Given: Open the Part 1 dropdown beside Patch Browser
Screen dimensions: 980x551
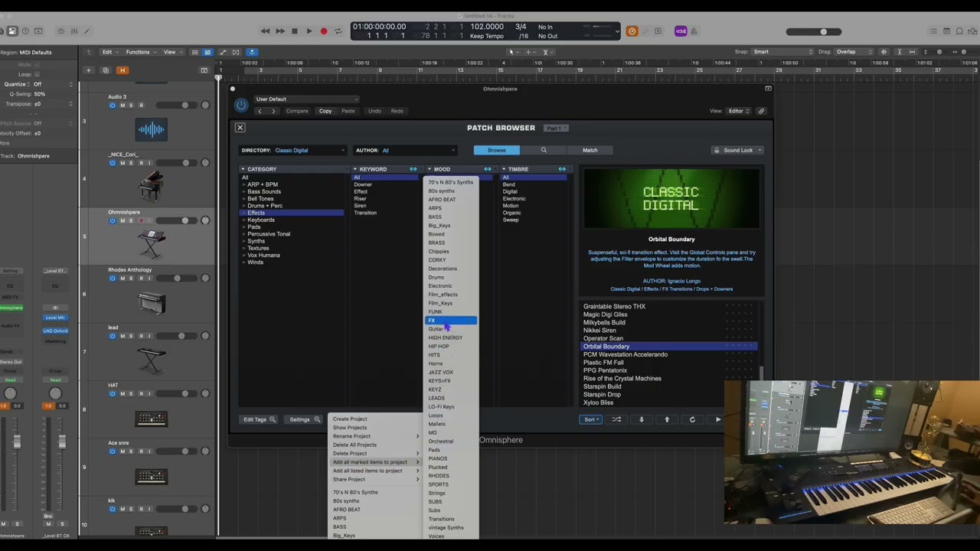Looking at the screenshot, I should pos(556,128).
